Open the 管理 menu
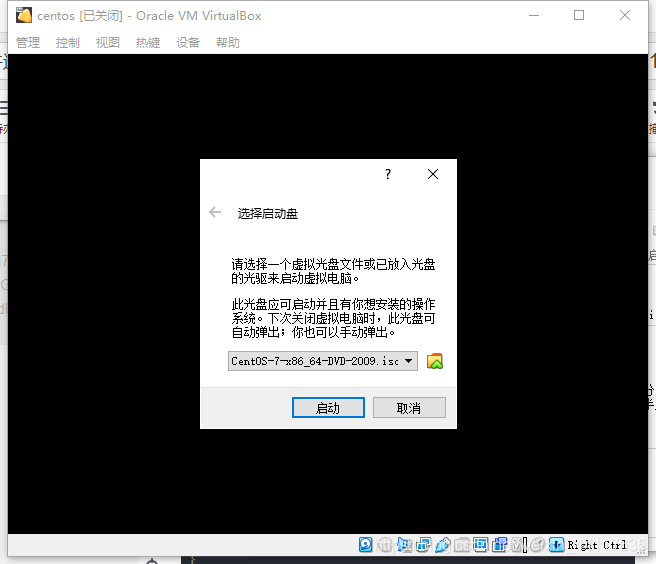The height and width of the screenshot is (564, 656). coord(28,42)
